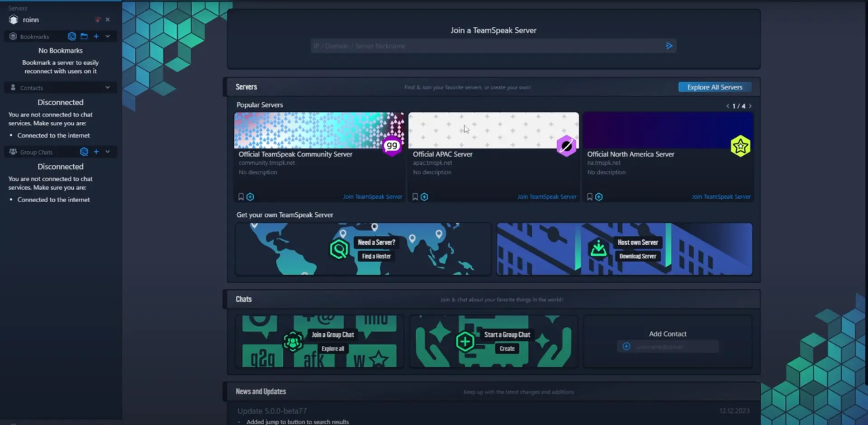Add a group chat with the plus icon
The width and height of the screenshot is (868, 425).
96,152
